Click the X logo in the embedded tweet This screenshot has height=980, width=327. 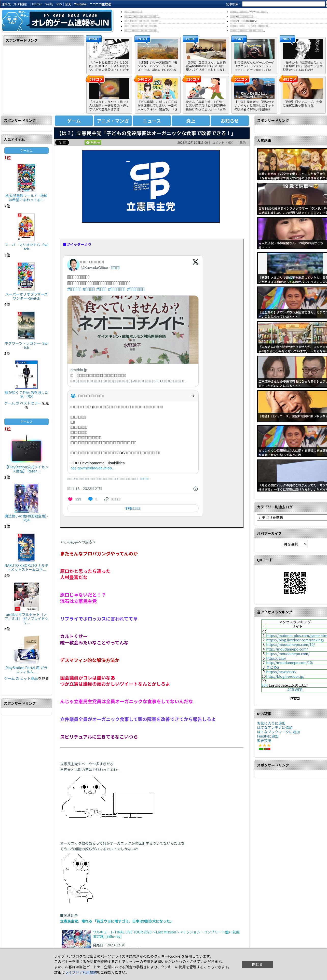(195, 262)
